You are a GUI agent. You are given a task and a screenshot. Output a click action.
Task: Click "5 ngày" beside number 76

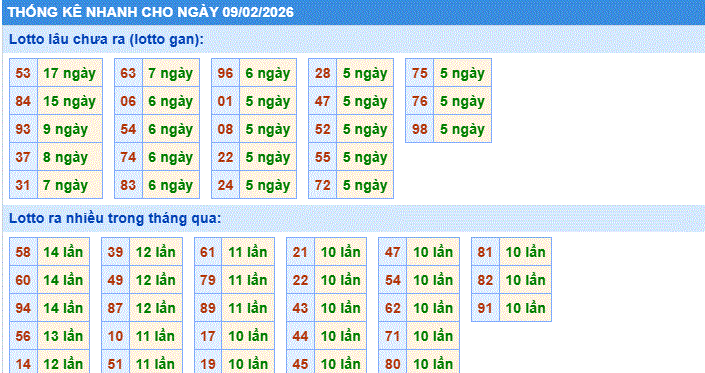click(x=463, y=101)
